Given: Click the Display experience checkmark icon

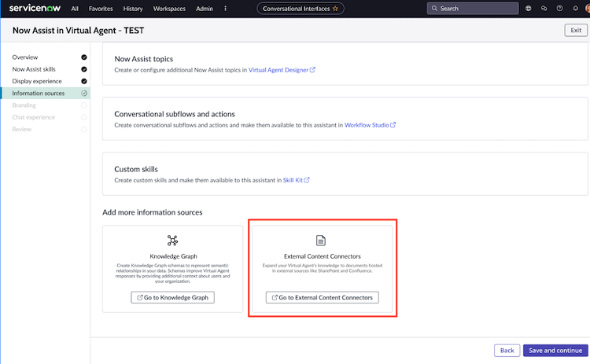Looking at the screenshot, I should (84, 81).
